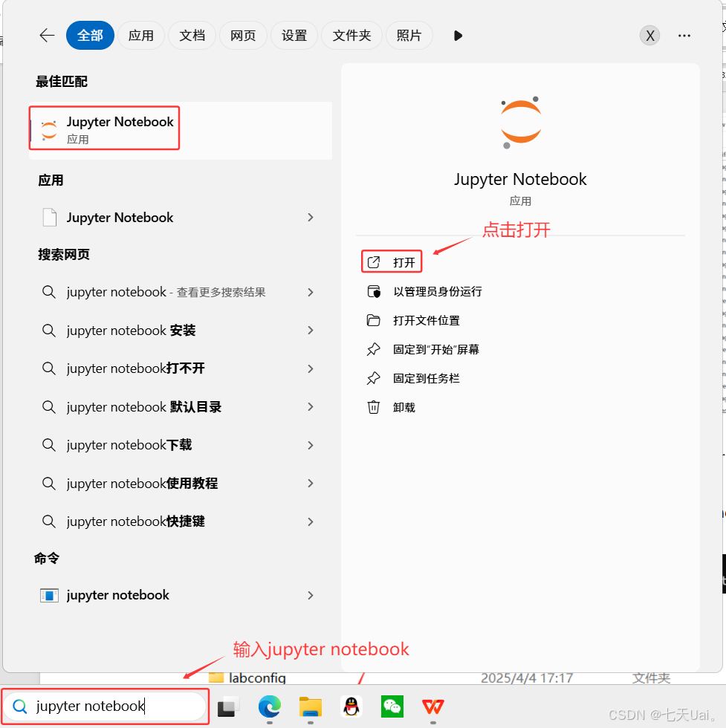The width and height of the screenshot is (726, 728).
Task: Click the document icon of Jupyter Notebook app entry
Action: (50, 217)
